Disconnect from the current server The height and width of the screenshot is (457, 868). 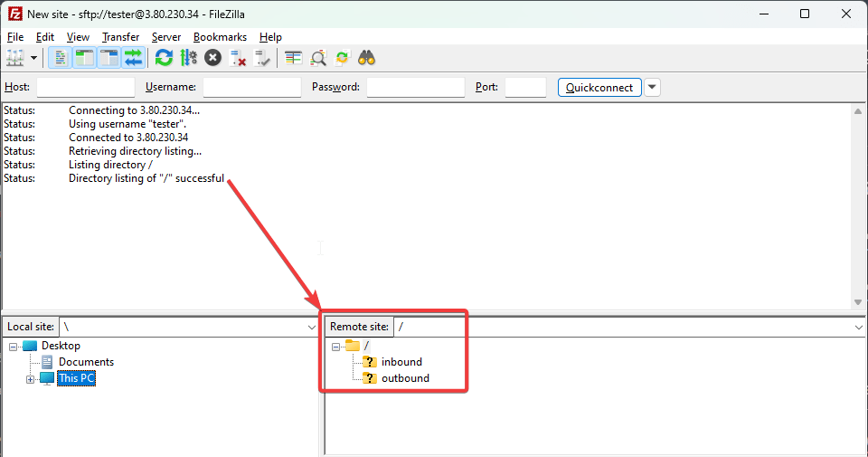click(x=238, y=58)
